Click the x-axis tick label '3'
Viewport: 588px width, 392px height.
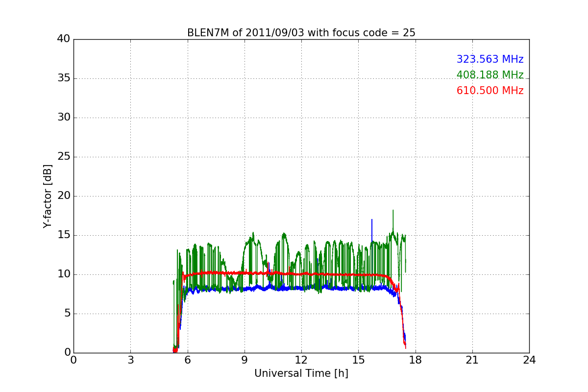(x=130, y=360)
